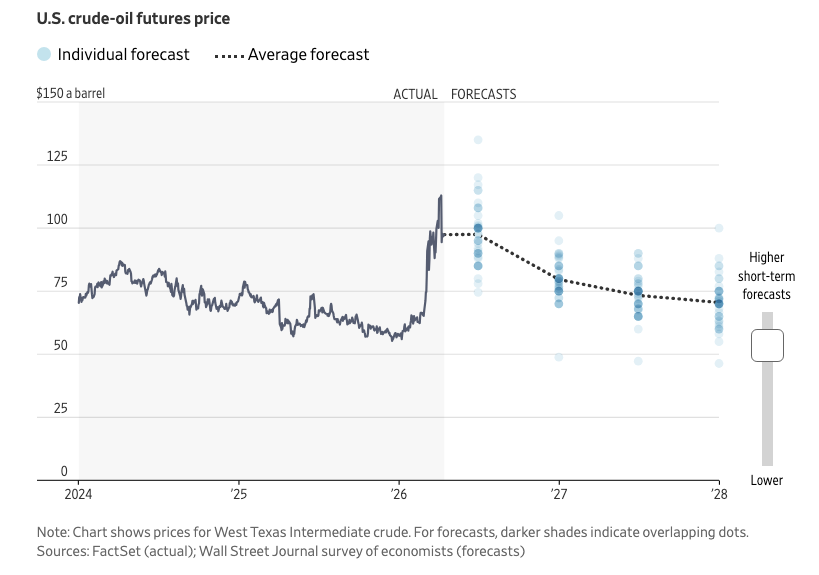Select the lowest mid-2027 forecast dot
The image size is (819, 575).
[x=638, y=360]
